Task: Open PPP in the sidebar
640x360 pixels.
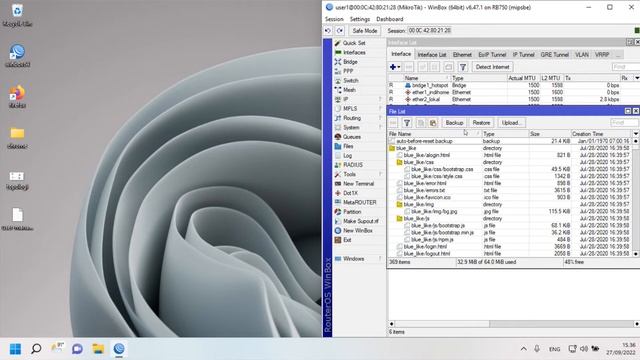Action: [x=348, y=71]
